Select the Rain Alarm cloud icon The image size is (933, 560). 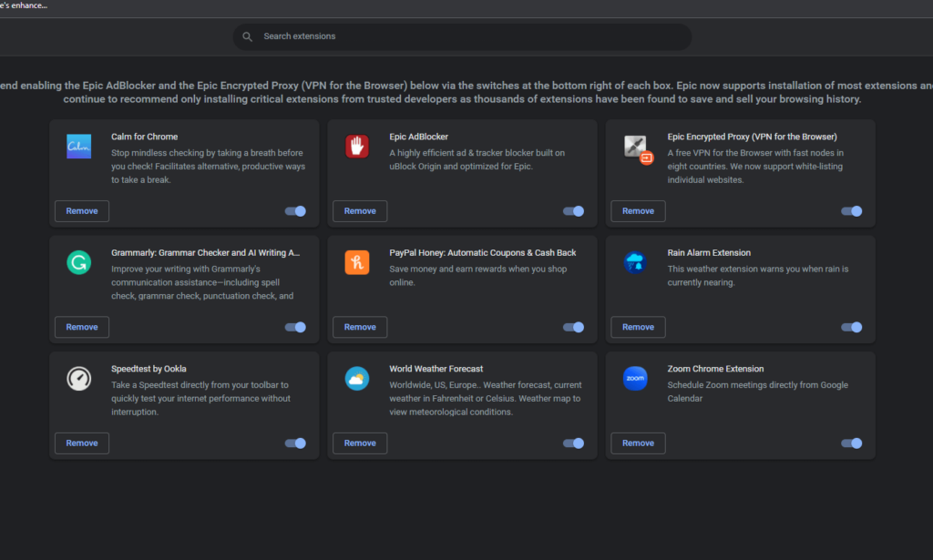635,262
